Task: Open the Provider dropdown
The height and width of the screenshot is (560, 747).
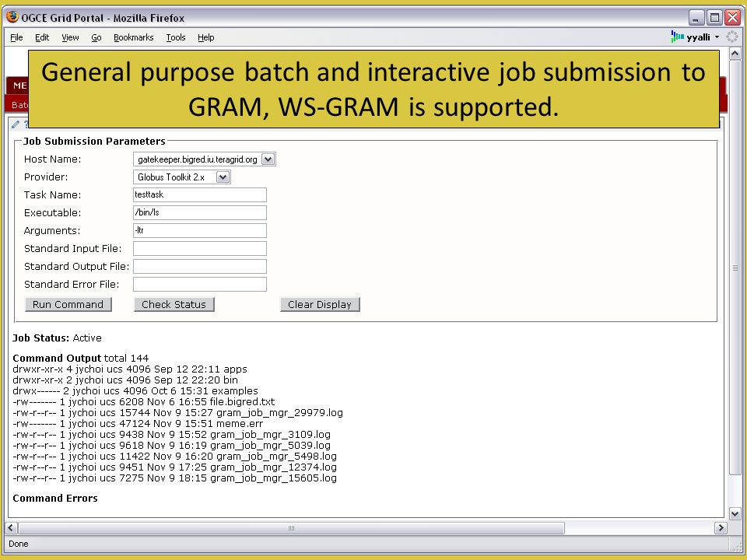Action: pos(223,177)
